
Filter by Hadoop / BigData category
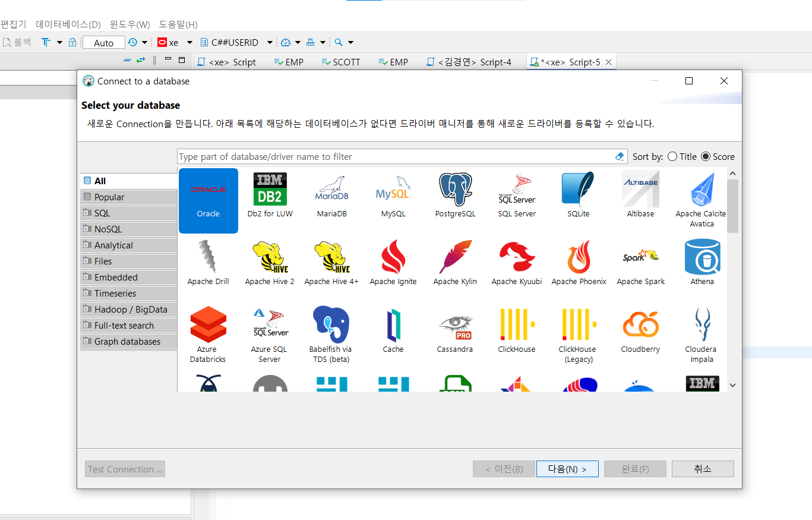(128, 310)
